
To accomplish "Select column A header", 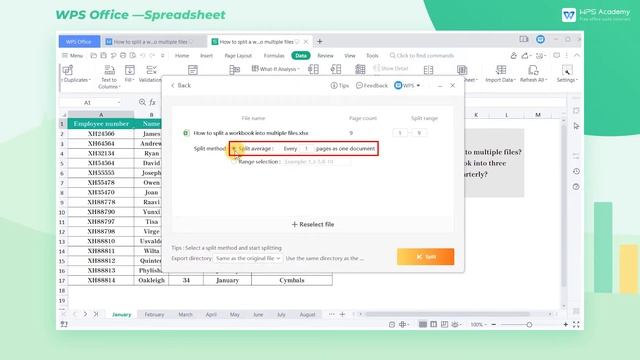I will coord(101,115).
